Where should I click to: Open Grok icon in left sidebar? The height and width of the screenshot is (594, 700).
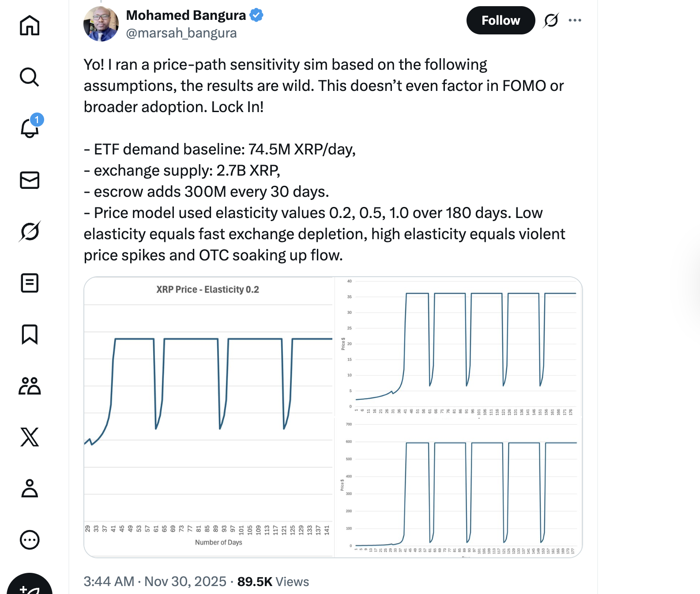(30, 231)
